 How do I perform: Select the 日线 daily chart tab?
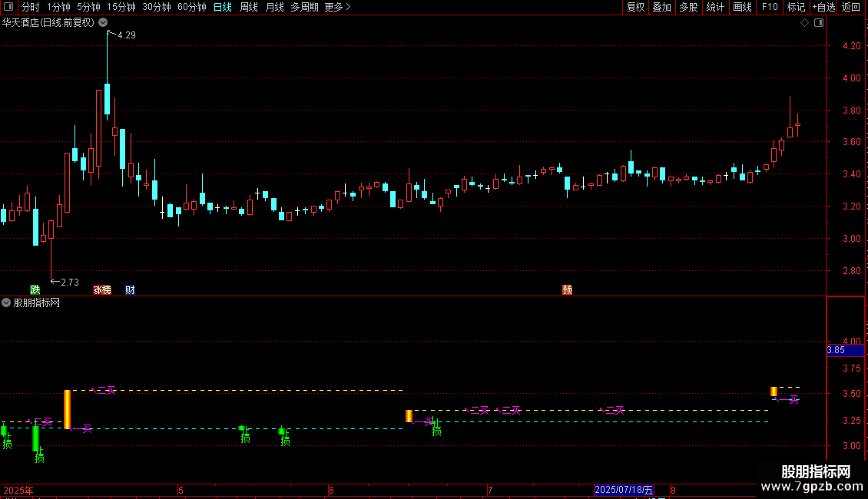point(223,7)
